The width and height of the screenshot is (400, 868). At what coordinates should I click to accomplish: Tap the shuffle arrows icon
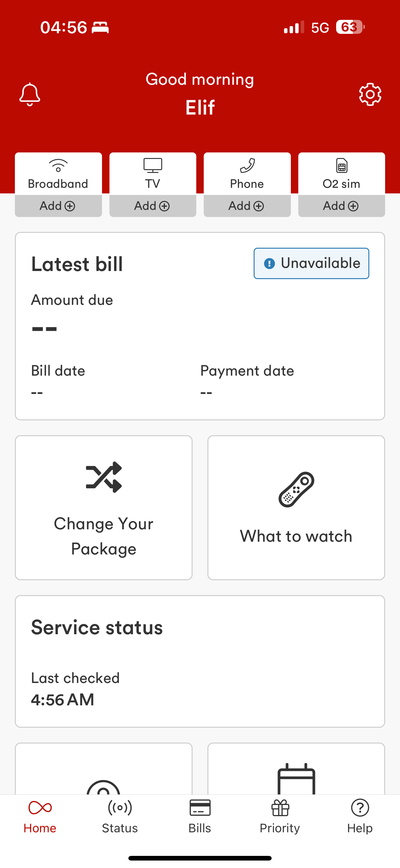[104, 477]
